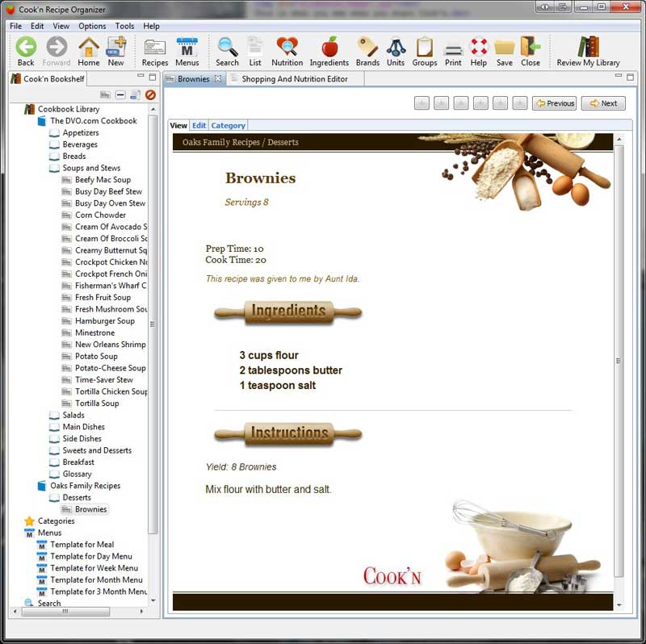This screenshot has height=644, width=646.
Task: Expand the Salads chapter
Action: coord(67,415)
